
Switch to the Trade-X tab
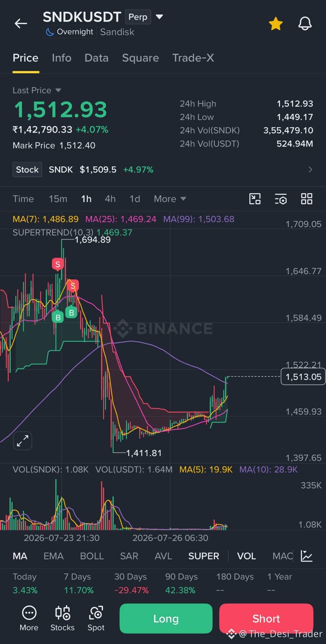[x=193, y=58]
